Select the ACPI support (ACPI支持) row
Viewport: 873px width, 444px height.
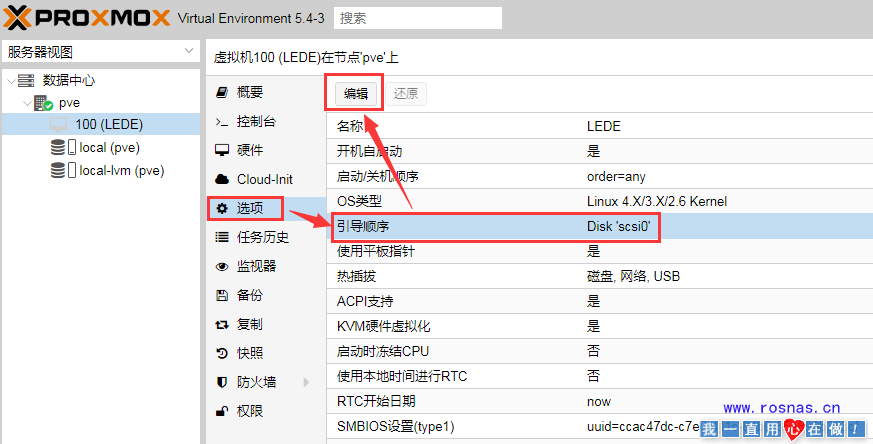(600, 301)
